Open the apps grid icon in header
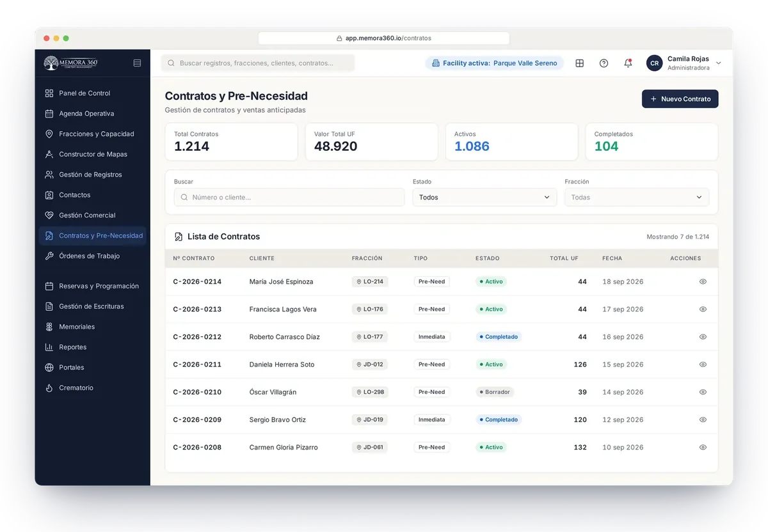768x532 pixels. [580, 63]
